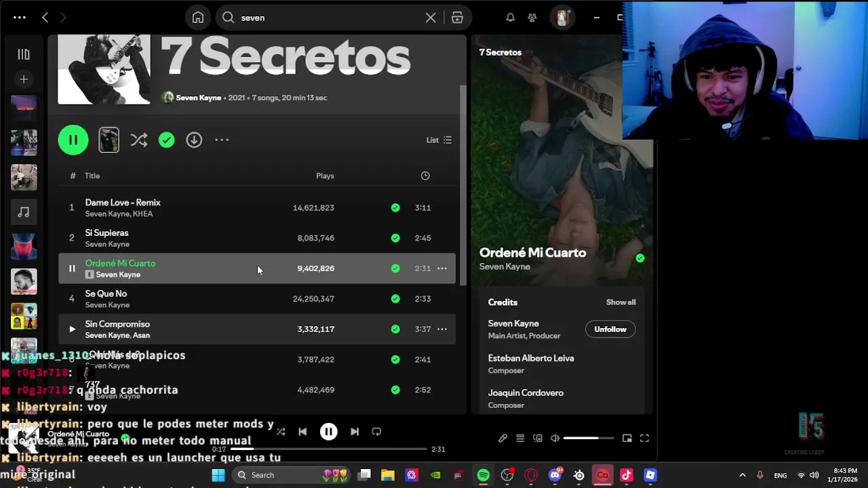Toggle liked checkmark on Ordené Mi Cuarto row
The width and height of the screenshot is (868, 488).
click(395, 268)
